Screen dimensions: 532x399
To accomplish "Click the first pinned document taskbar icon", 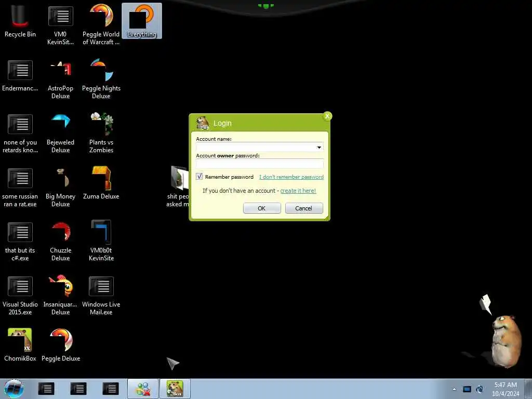I will coord(46,389).
